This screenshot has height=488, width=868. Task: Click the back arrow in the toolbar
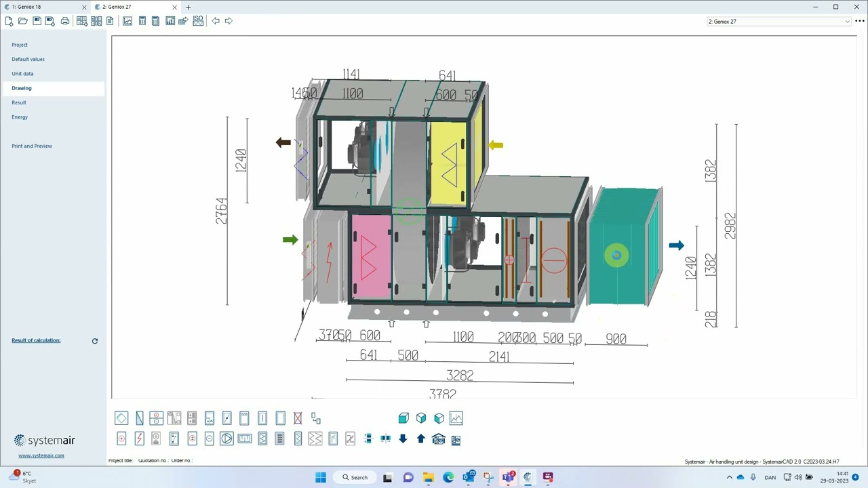[216, 21]
